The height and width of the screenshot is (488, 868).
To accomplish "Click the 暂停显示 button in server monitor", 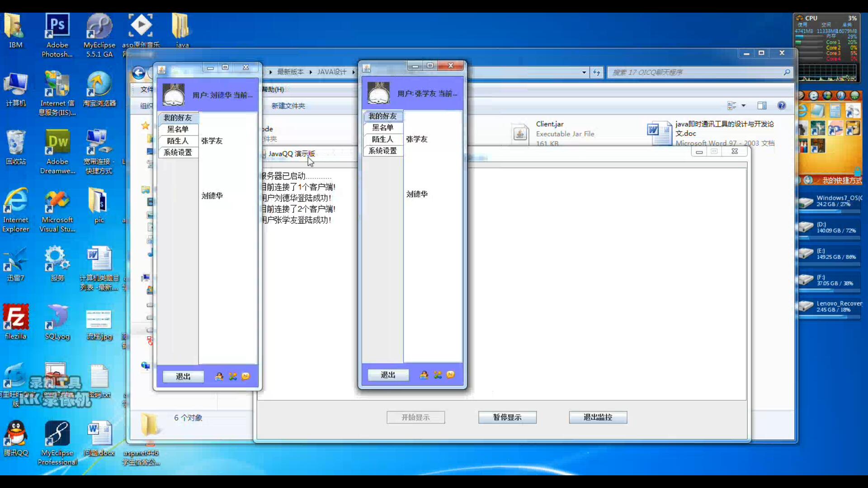I will coord(507,417).
